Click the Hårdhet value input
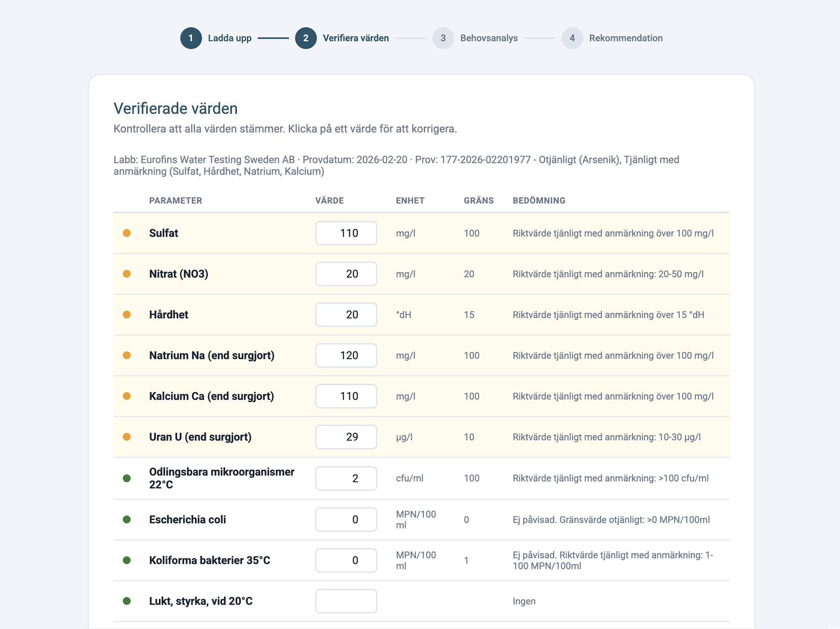Viewport: 840px width, 629px height. point(346,314)
